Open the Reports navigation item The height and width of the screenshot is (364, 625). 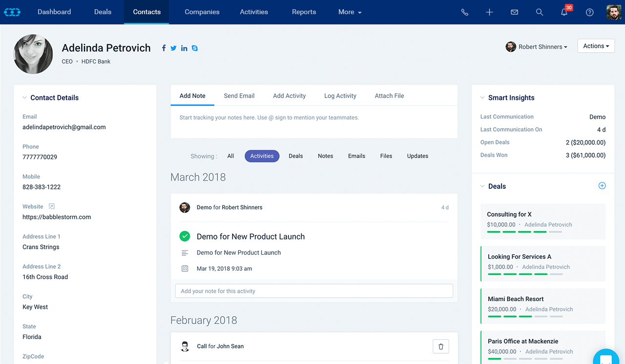tap(304, 12)
